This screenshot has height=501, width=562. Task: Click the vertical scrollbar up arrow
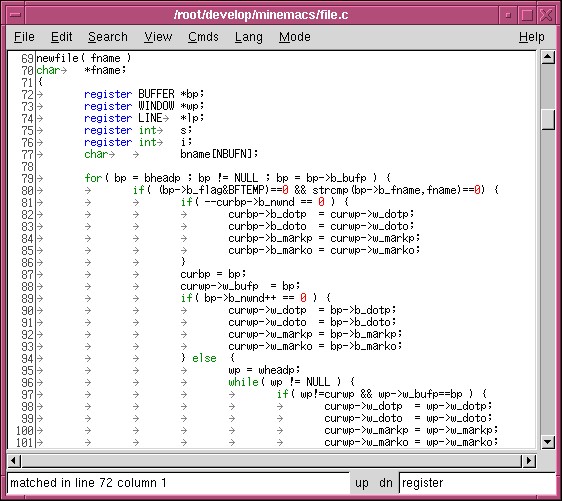point(548,57)
